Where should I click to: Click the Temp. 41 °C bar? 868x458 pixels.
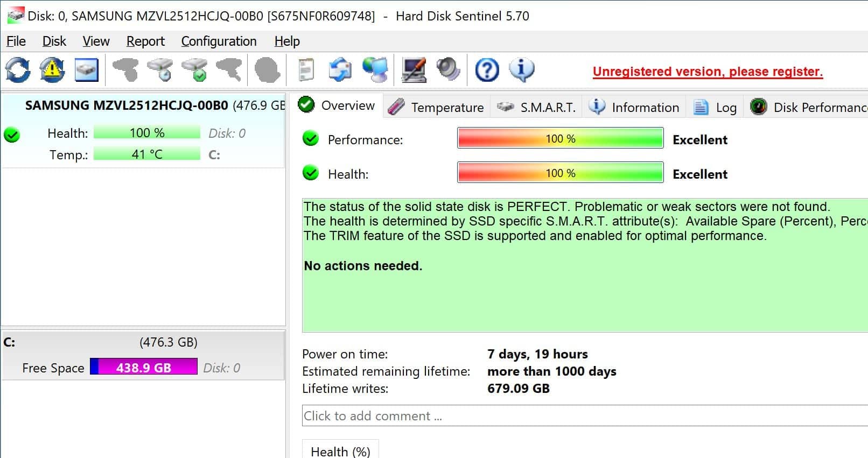pos(147,154)
